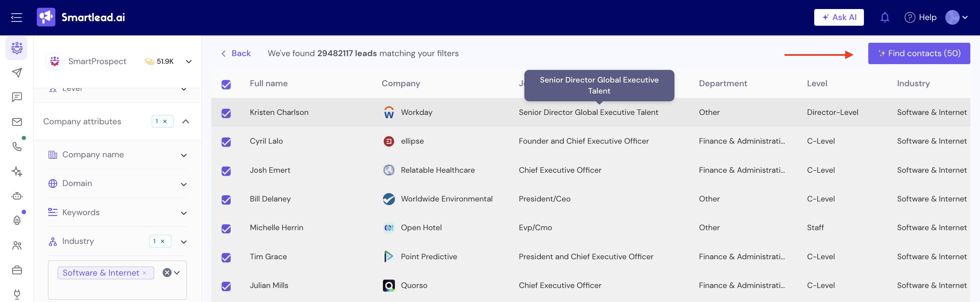Open the chat bubble inbox icon in sidebar
This screenshot has width=980, height=302.
coord(17,97)
